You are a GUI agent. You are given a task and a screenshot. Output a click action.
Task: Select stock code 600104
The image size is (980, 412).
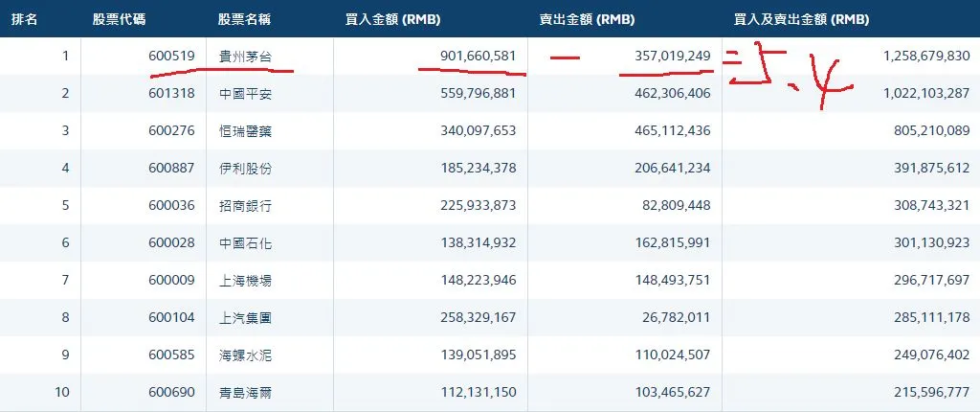(172, 317)
